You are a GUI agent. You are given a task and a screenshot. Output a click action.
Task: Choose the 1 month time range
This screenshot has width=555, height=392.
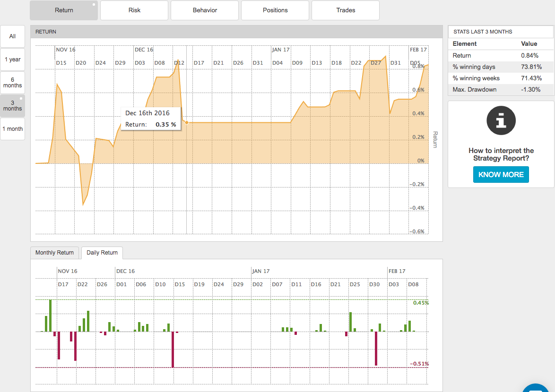coord(12,129)
